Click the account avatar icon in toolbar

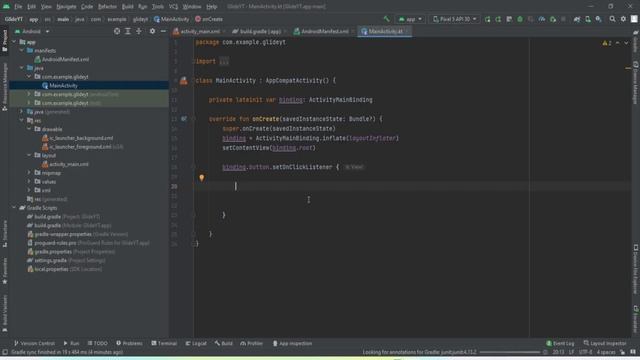click(634, 19)
